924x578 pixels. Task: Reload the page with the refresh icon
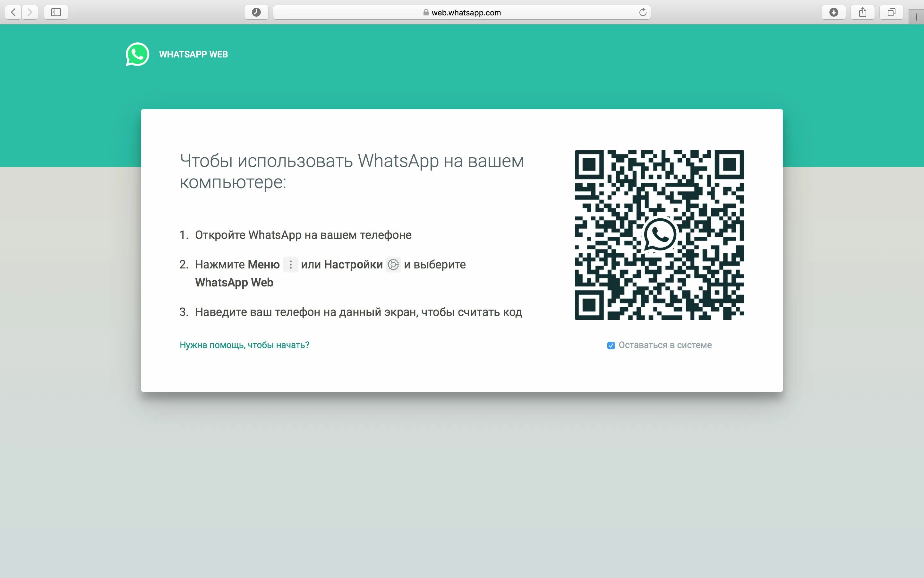[x=643, y=12]
